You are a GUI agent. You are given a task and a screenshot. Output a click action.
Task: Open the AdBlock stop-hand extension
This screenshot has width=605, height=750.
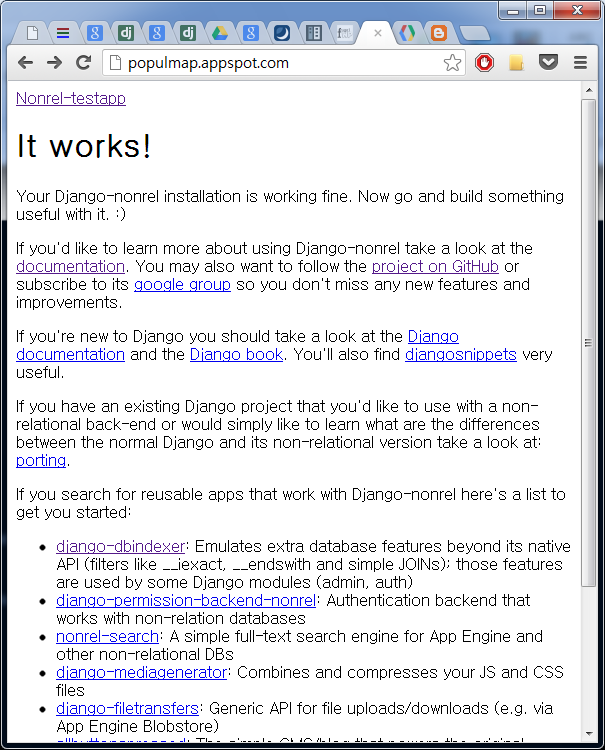click(484, 63)
